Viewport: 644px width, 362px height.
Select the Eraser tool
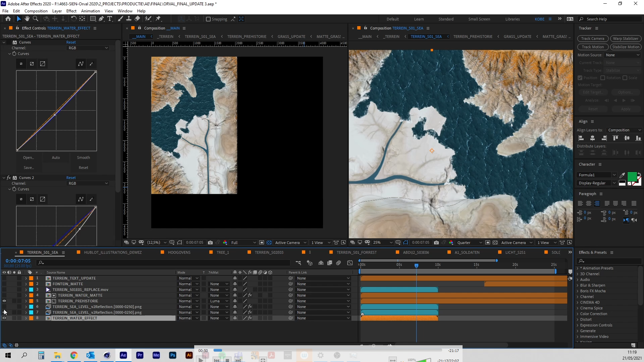137,19
